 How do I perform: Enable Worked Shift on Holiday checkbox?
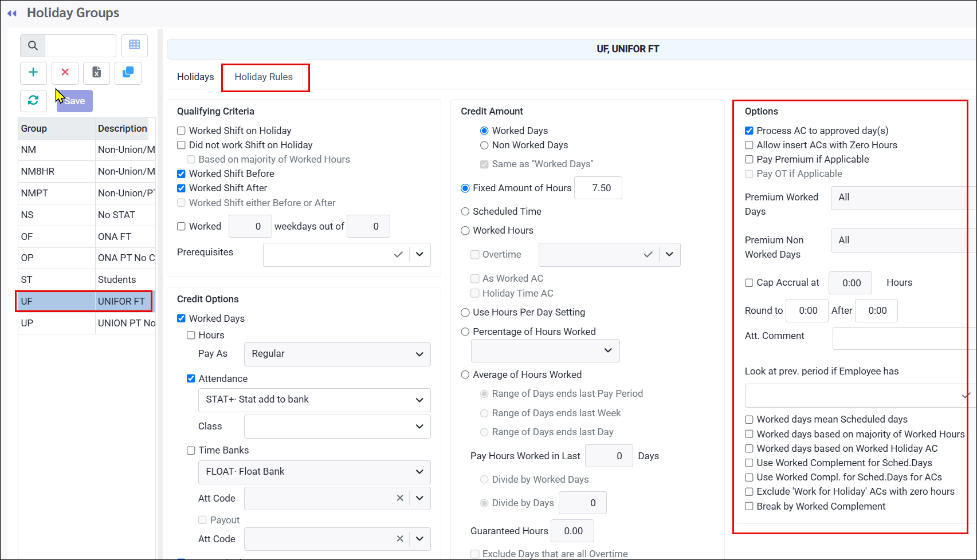click(182, 131)
